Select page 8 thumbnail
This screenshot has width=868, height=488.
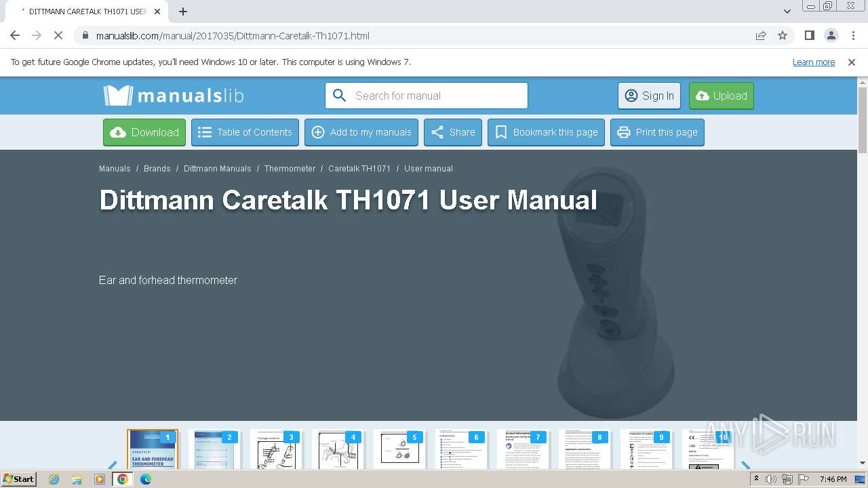coord(585,449)
